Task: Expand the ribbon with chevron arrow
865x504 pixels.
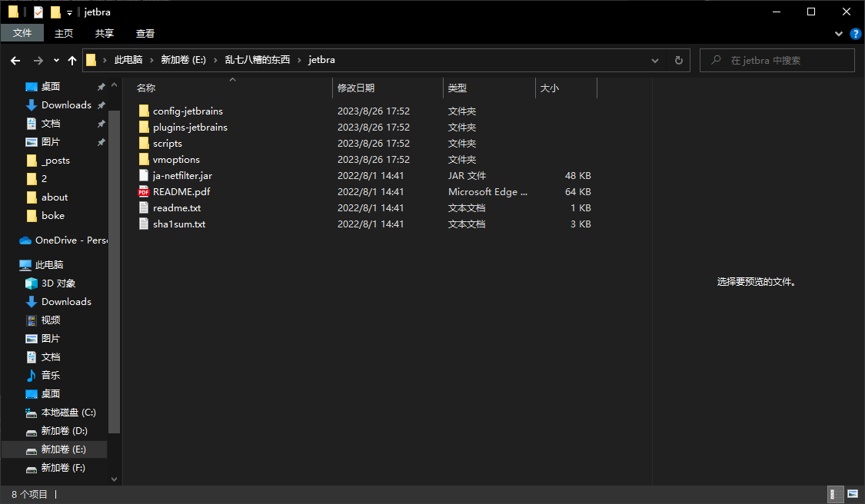Action: (x=839, y=34)
